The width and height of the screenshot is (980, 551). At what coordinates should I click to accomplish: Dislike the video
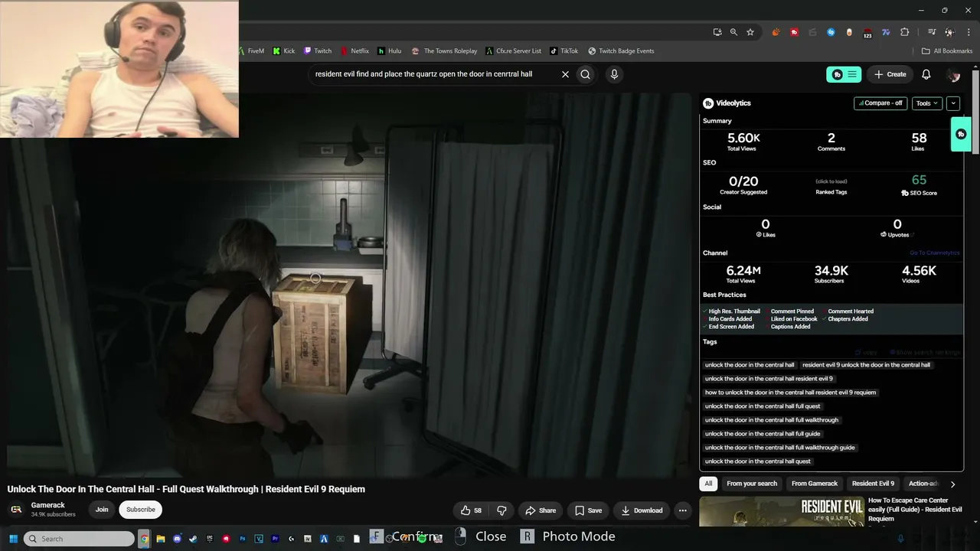[502, 510]
